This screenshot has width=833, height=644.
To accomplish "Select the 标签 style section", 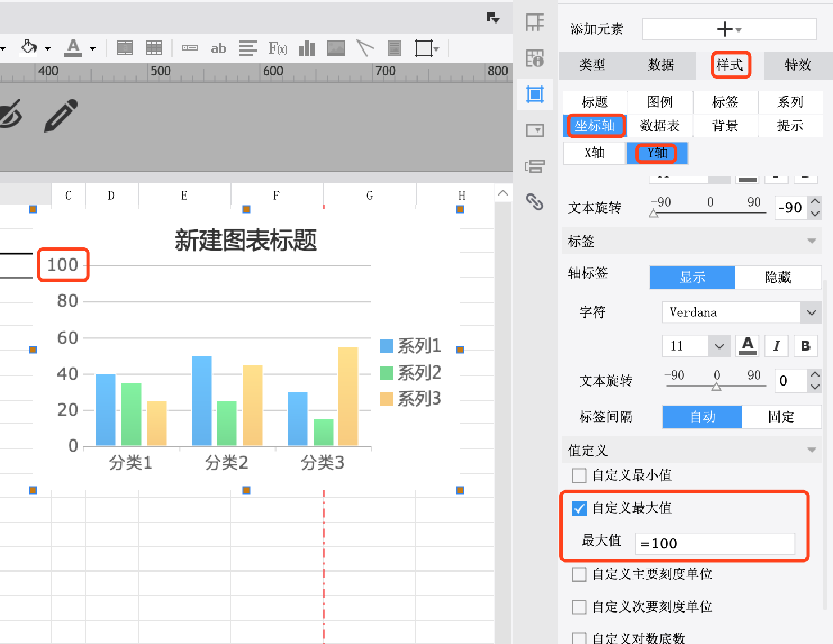I will click(725, 102).
